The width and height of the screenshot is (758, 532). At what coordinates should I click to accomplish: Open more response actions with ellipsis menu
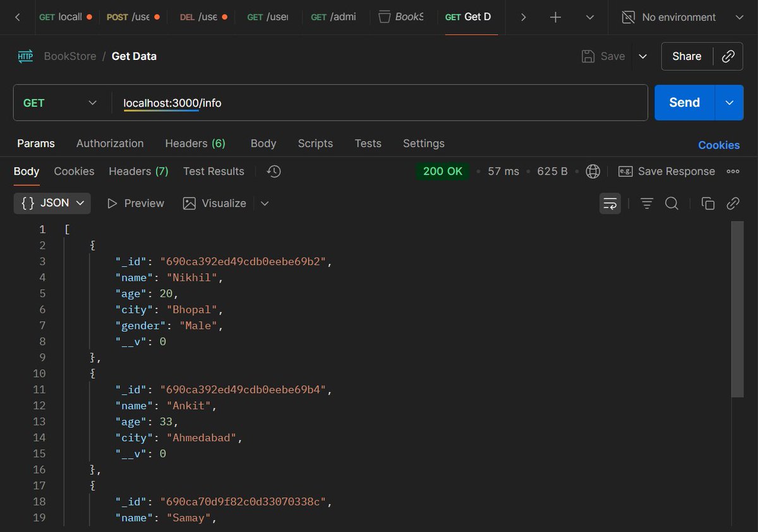click(x=733, y=171)
